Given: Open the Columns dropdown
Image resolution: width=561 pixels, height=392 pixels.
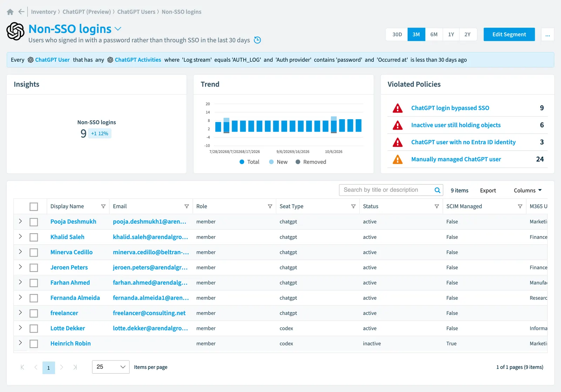Looking at the screenshot, I should coord(528,190).
